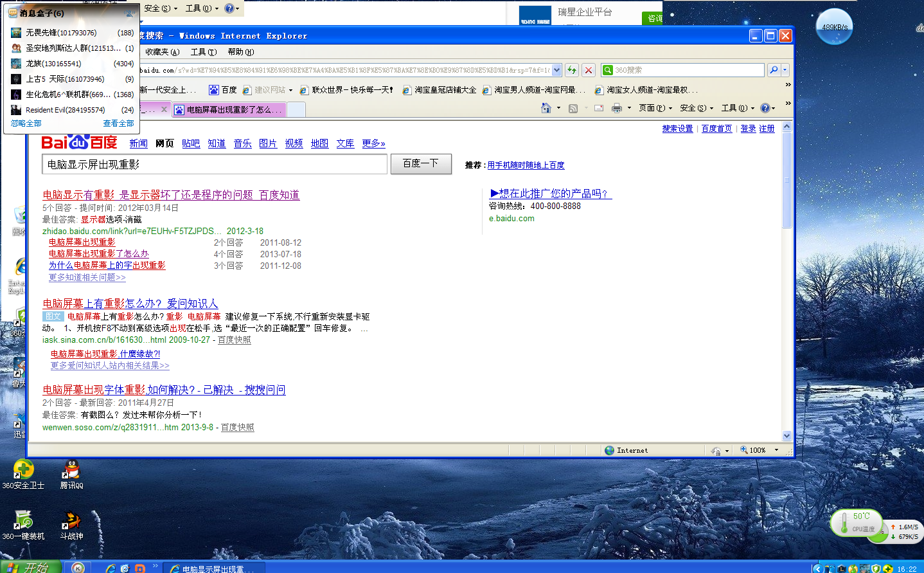Open a new blank tab

[296, 110]
